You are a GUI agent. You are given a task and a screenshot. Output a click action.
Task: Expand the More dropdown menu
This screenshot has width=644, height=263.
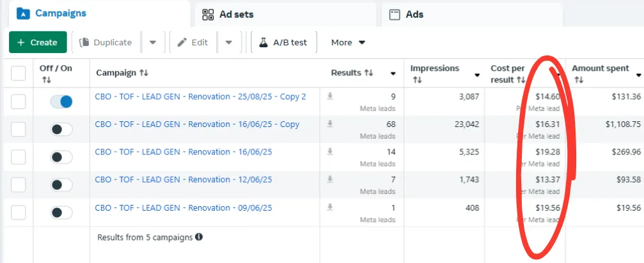coord(348,43)
